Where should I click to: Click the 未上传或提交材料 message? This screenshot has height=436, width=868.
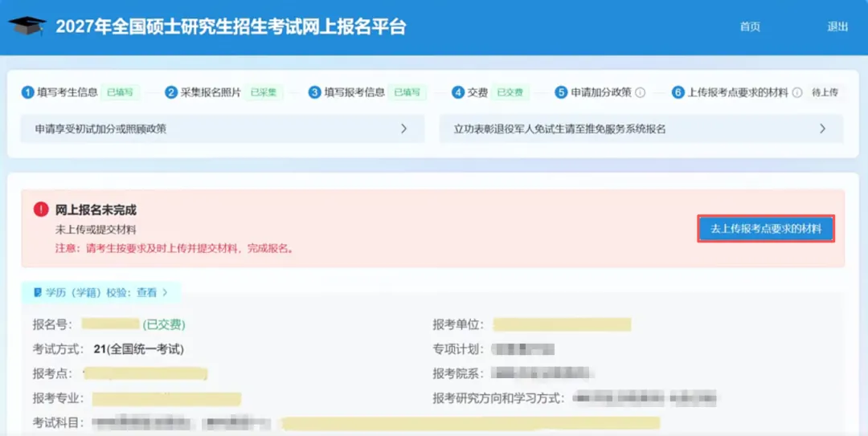[96, 229]
